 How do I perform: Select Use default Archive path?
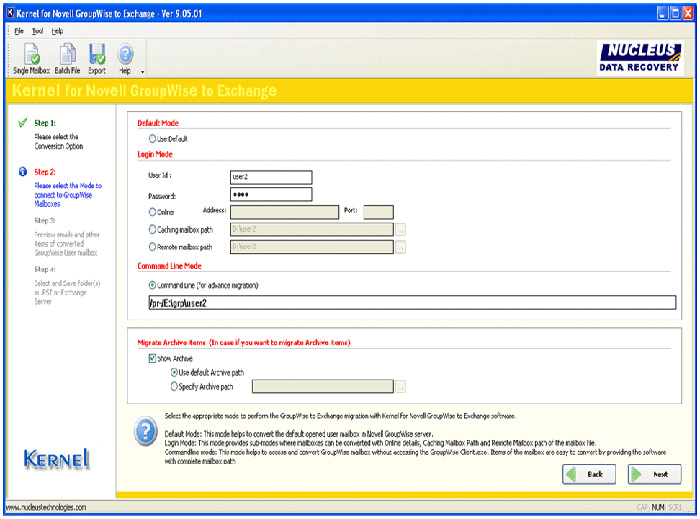(174, 372)
